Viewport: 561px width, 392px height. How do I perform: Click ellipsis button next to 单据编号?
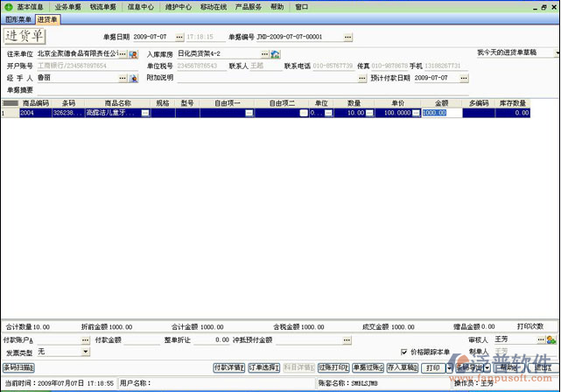point(347,38)
